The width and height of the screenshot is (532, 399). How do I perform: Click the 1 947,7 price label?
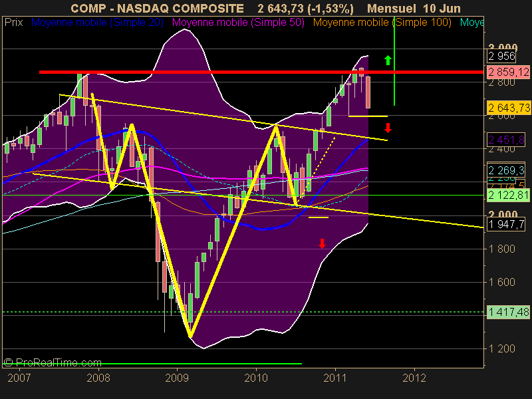point(506,224)
